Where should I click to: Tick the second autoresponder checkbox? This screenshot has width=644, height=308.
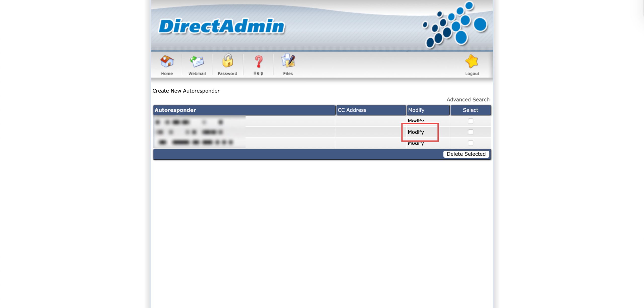[470, 132]
